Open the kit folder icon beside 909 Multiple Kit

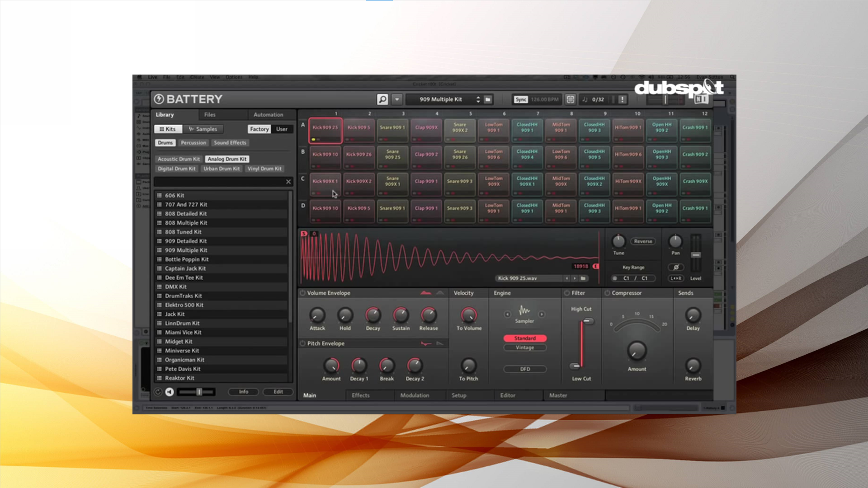(x=488, y=99)
